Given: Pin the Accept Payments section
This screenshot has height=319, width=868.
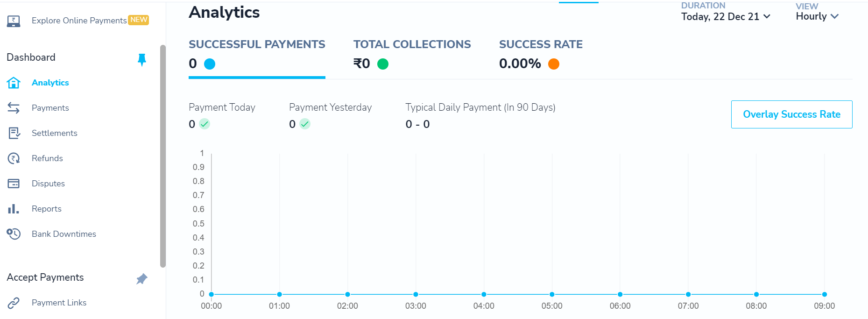Looking at the screenshot, I should coord(142,279).
